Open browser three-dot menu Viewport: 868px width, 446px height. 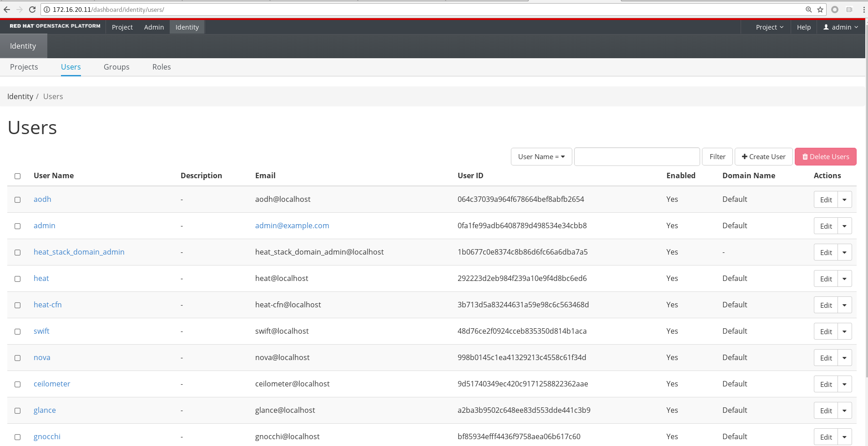tap(863, 10)
